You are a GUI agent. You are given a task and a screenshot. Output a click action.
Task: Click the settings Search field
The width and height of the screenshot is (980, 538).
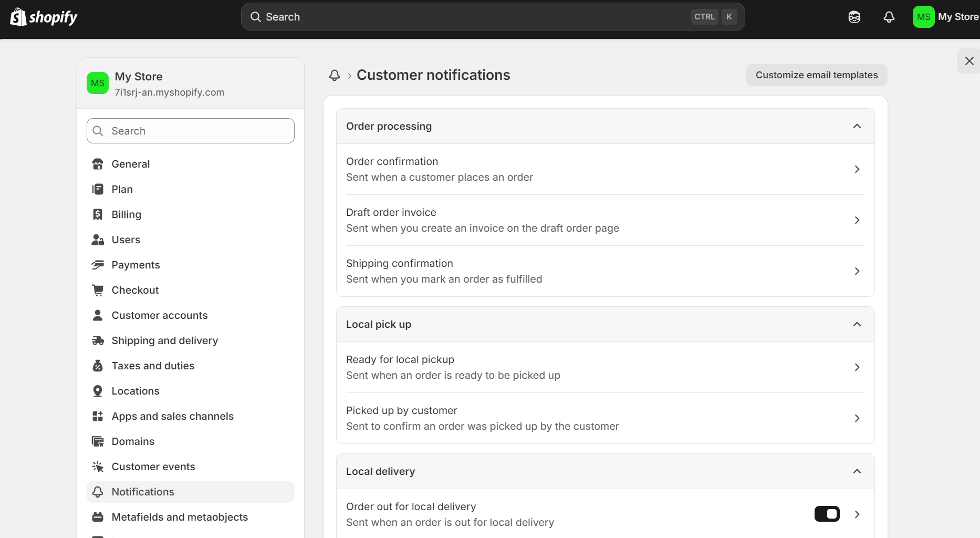190,130
